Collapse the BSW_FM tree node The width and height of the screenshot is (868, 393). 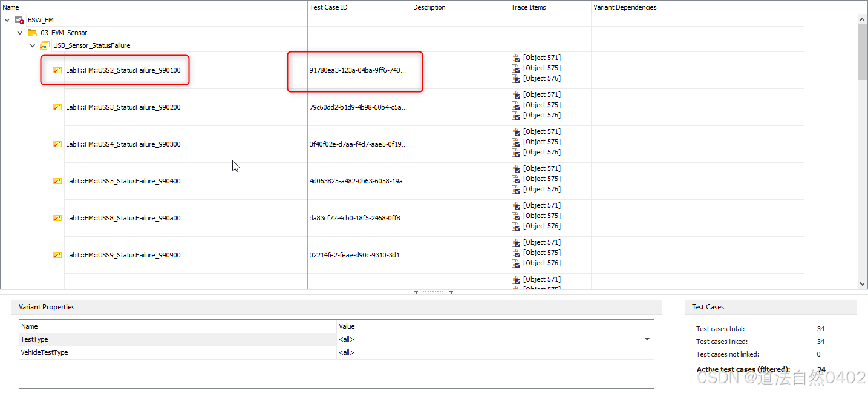click(7, 19)
